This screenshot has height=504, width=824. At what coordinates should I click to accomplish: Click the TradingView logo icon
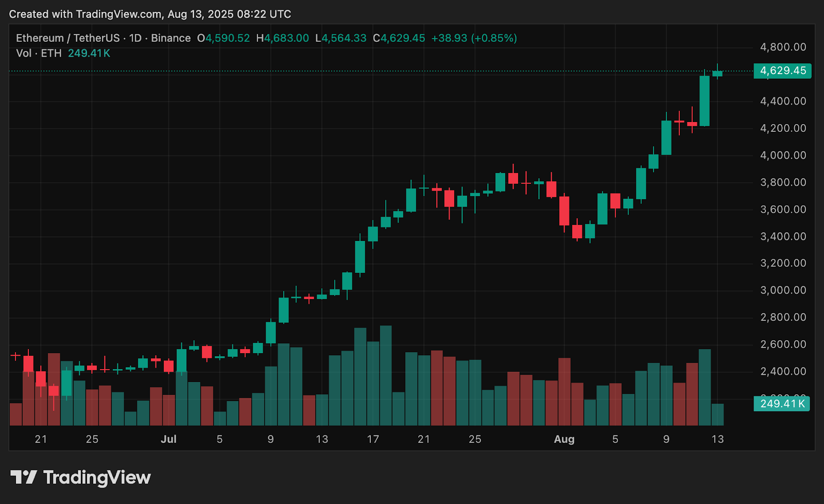[x=24, y=477]
